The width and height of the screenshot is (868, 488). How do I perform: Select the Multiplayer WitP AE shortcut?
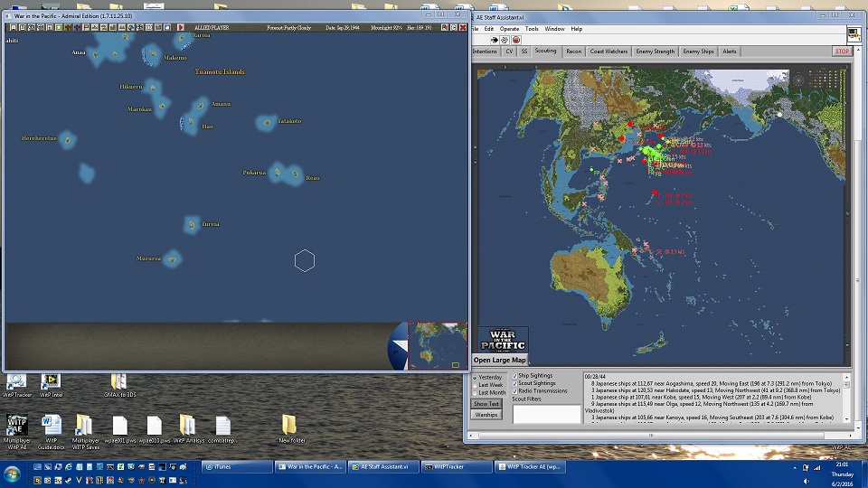point(16,432)
